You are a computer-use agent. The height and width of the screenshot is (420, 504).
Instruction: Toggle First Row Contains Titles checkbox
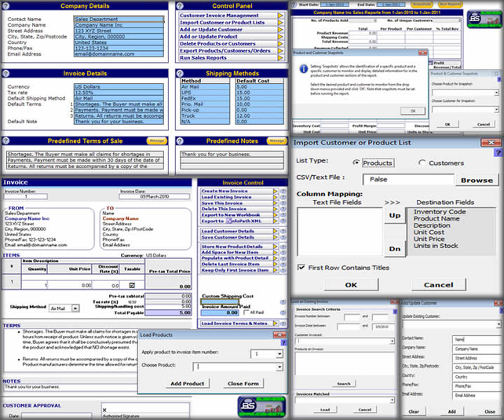(302, 268)
